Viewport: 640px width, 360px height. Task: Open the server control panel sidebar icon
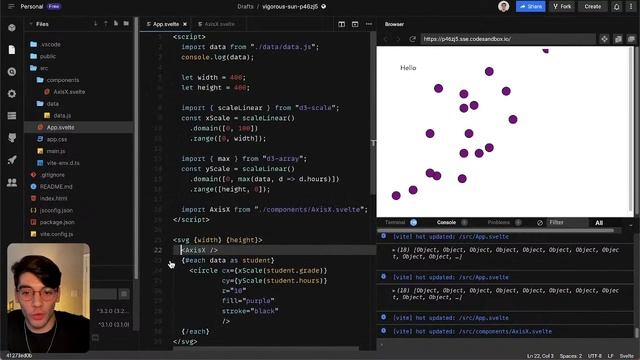[12, 116]
